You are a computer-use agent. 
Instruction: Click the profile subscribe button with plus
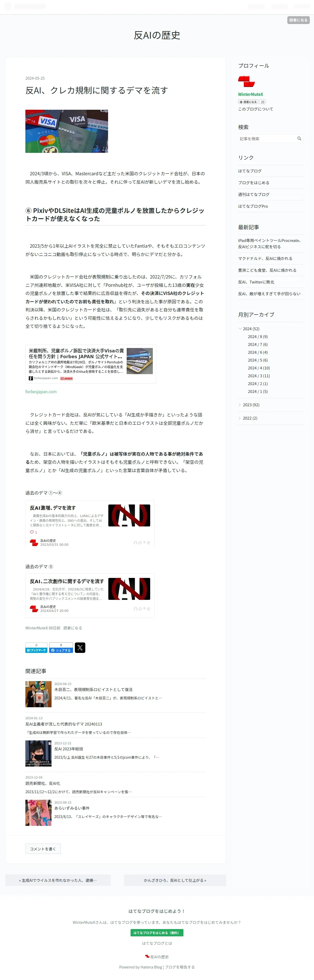tap(248, 102)
